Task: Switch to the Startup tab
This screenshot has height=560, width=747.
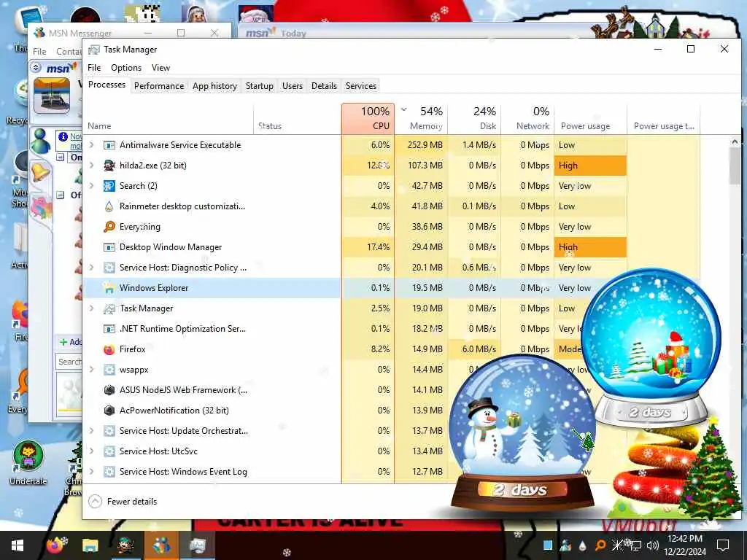Action: click(260, 86)
